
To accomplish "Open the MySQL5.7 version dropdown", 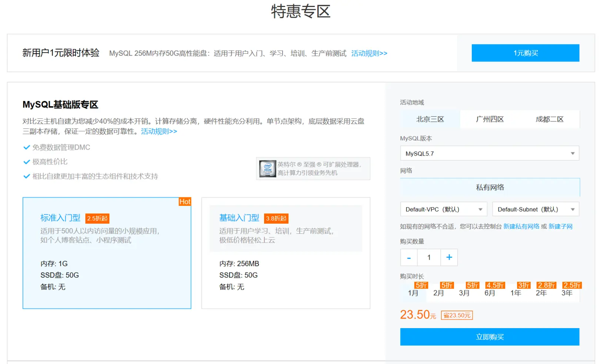I will (x=490, y=153).
